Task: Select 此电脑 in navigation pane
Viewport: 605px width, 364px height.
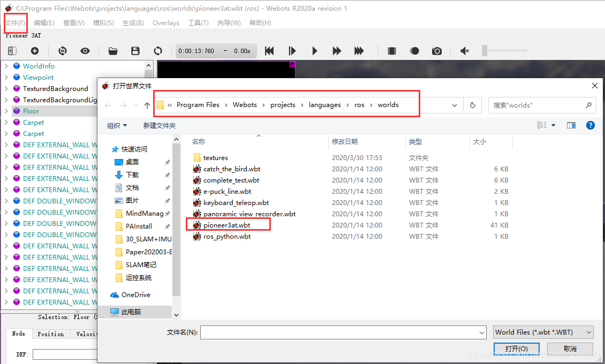Action: click(x=131, y=312)
